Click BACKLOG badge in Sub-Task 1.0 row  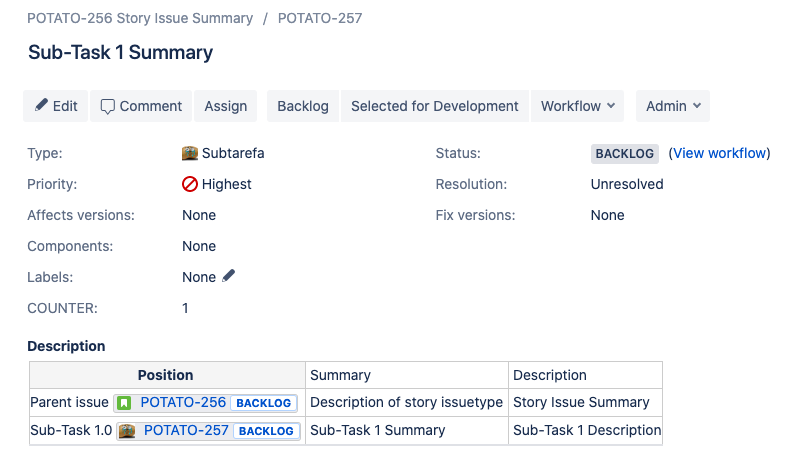click(267, 431)
